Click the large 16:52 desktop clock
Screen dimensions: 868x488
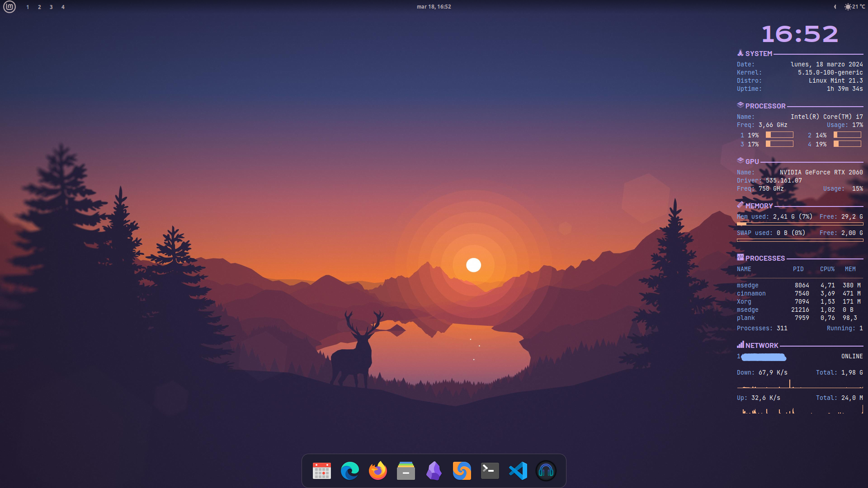[800, 34]
